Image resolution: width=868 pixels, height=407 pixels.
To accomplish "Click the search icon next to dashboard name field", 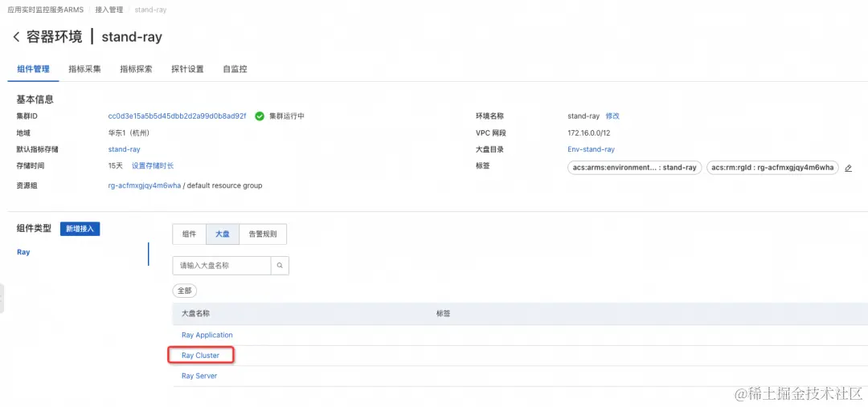I will coord(280,266).
